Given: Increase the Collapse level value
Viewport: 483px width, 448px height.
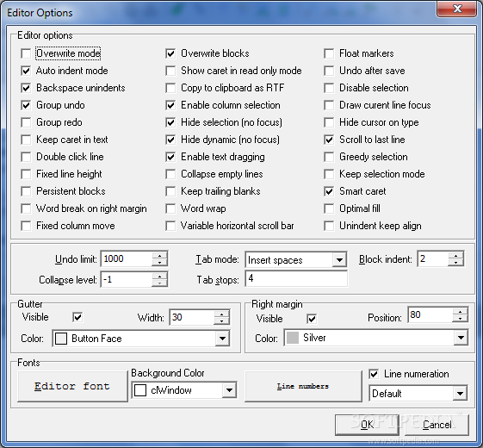Looking at the screenshot, I should click(159, 276).
